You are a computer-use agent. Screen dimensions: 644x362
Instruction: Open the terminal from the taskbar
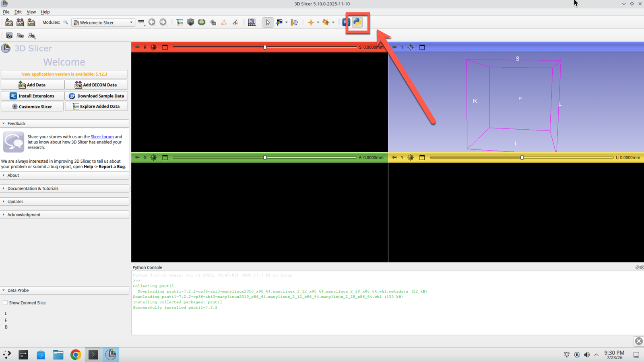click(x=93, y=355)
